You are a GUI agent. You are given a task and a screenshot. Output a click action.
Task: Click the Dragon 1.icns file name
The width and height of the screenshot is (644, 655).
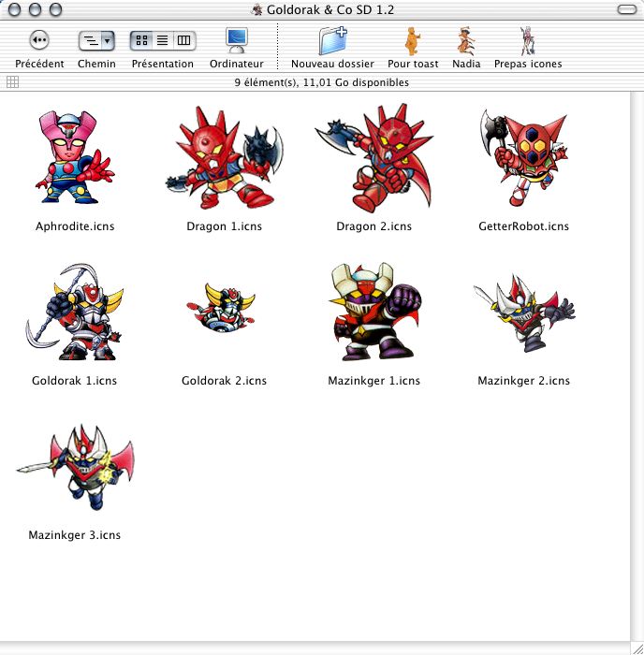click(224, 226)
